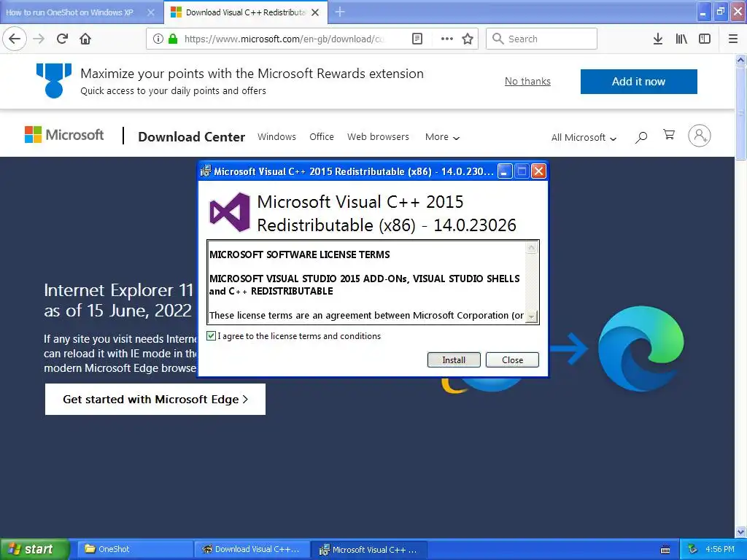Open the Library bookmarks icon
Image resolution: width=747 pixels, height=560 pixels.
(x=681, y=39)
